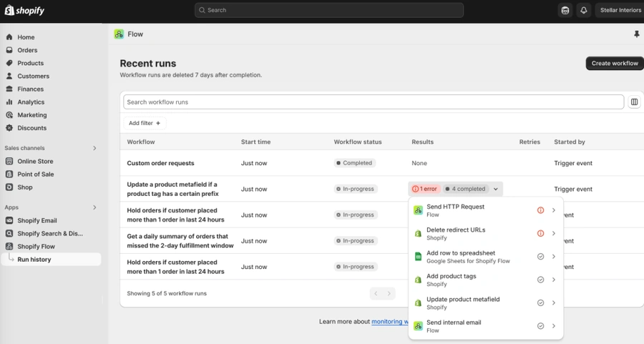Go to the previous page of runs
Viewport: 644px width, 344px height.
[x=376, y=293]
